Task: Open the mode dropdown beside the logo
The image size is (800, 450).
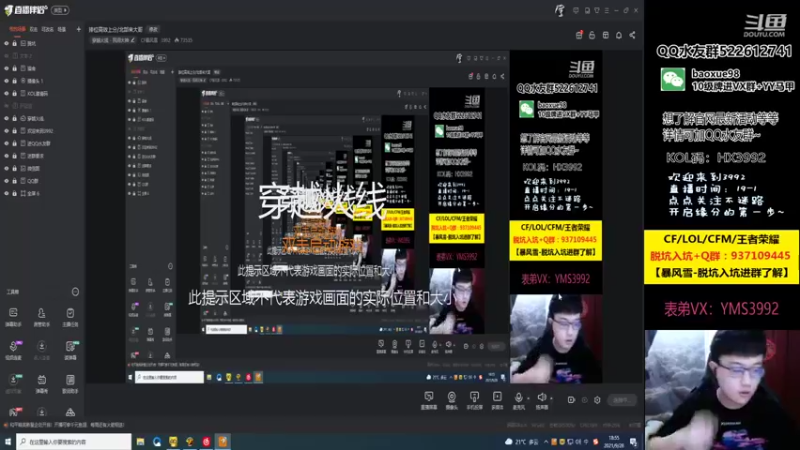Action: 60,10
